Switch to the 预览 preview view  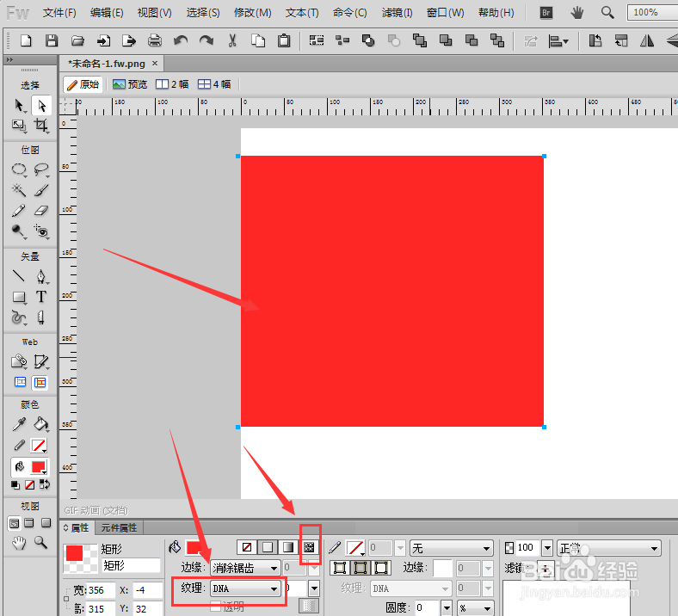coord(130,84)
